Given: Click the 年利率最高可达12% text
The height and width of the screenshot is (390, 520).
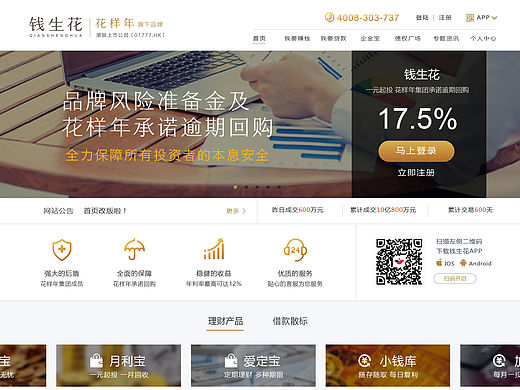Looking at the screenshot, I should [214, 284].
